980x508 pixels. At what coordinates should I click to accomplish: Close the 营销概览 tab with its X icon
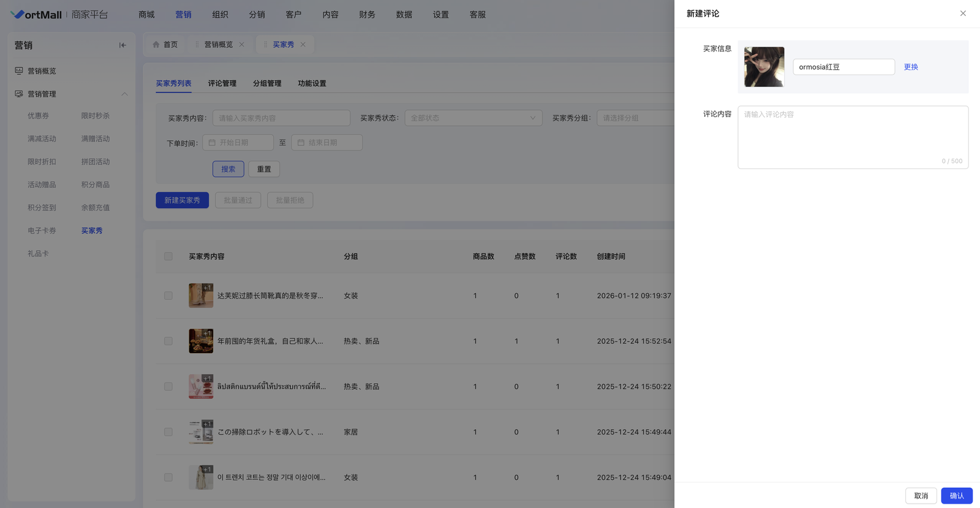[x=241, y=45]
